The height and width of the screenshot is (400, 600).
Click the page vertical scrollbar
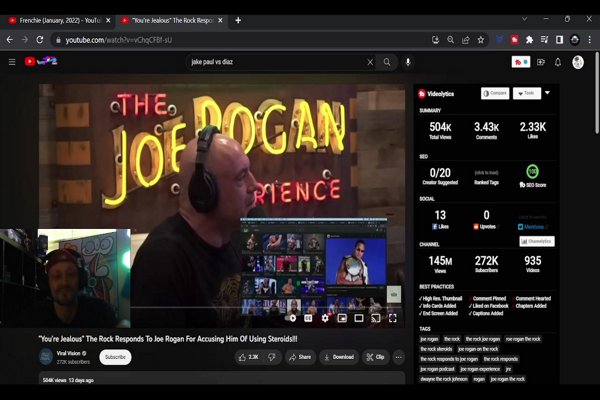point(597,94)
